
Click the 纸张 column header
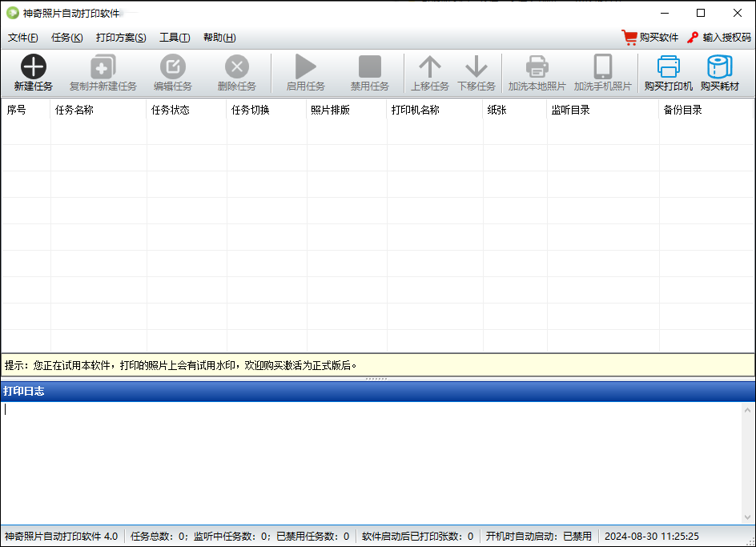point(515,110)
